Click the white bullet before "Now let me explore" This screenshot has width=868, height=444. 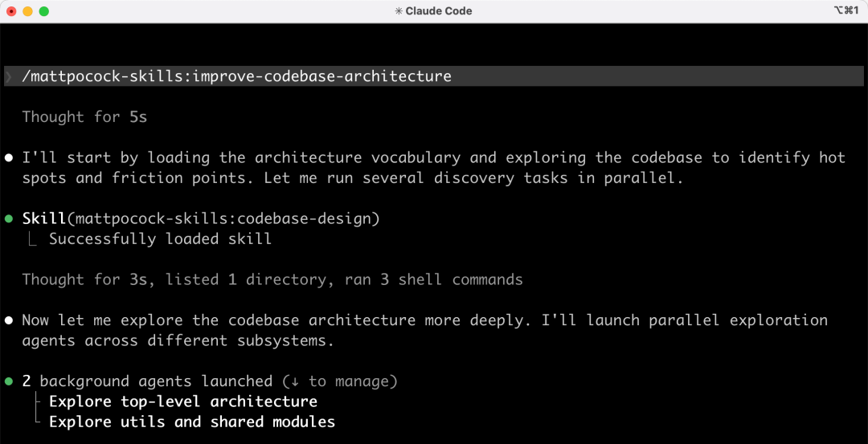8,320
